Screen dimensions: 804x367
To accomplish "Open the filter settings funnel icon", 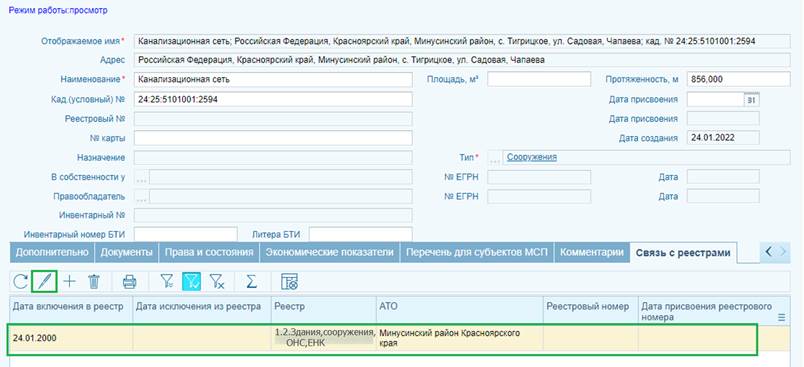I will point(167,281).
